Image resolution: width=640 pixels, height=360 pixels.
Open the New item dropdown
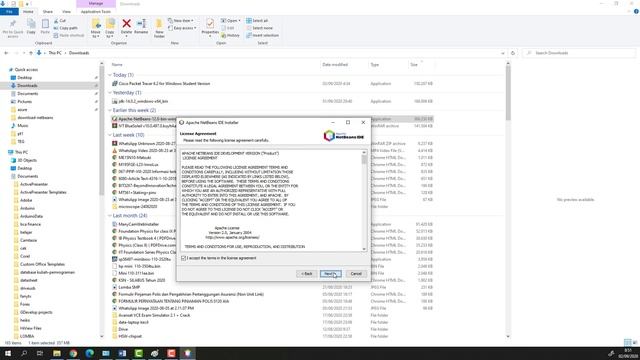point(181,21)
